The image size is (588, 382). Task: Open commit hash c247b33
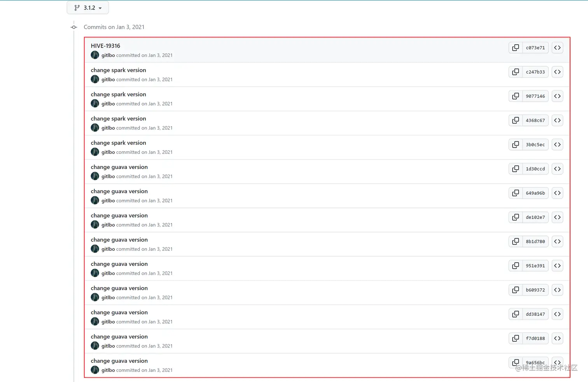535,72
